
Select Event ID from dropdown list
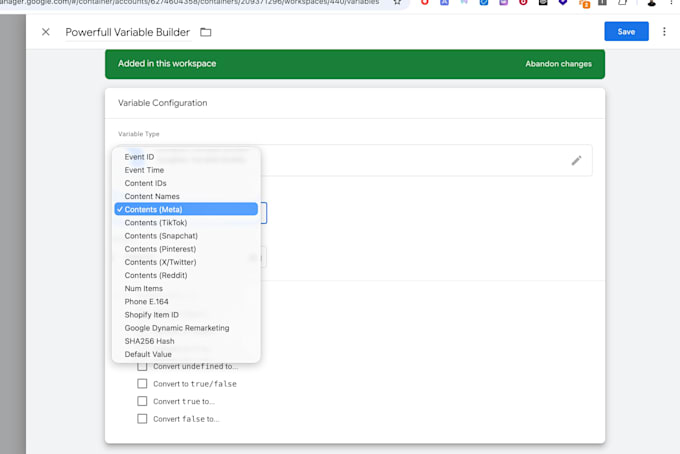pyautogui.click(x=186, y=157)
